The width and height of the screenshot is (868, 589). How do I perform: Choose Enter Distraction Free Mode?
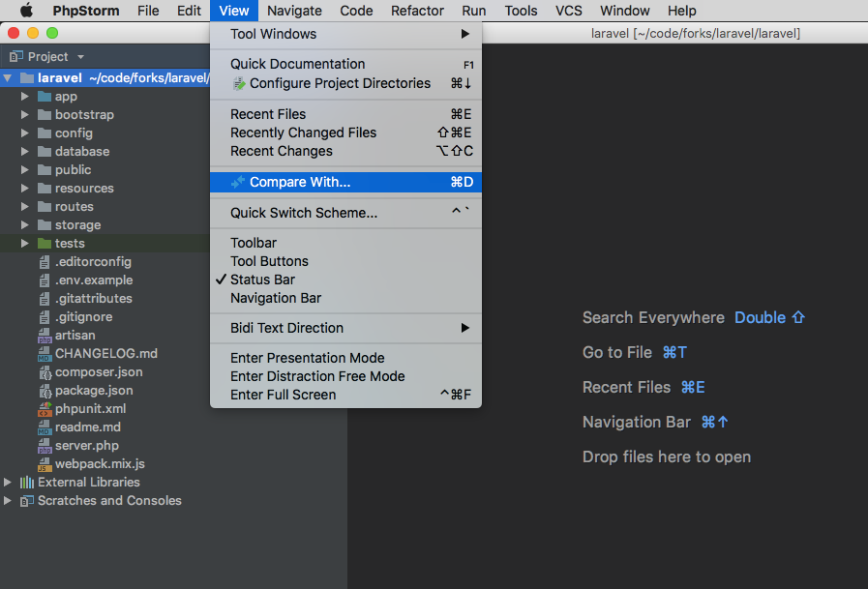[345, 376]
